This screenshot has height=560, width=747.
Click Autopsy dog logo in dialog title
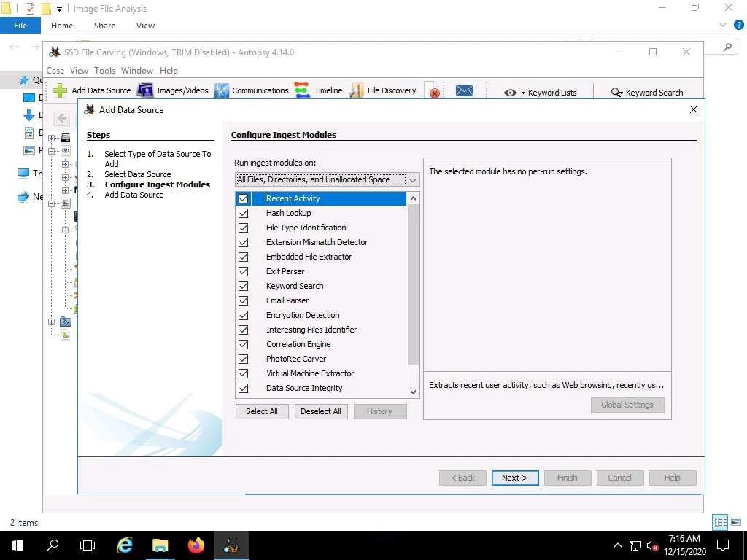[x=90, y=109]
